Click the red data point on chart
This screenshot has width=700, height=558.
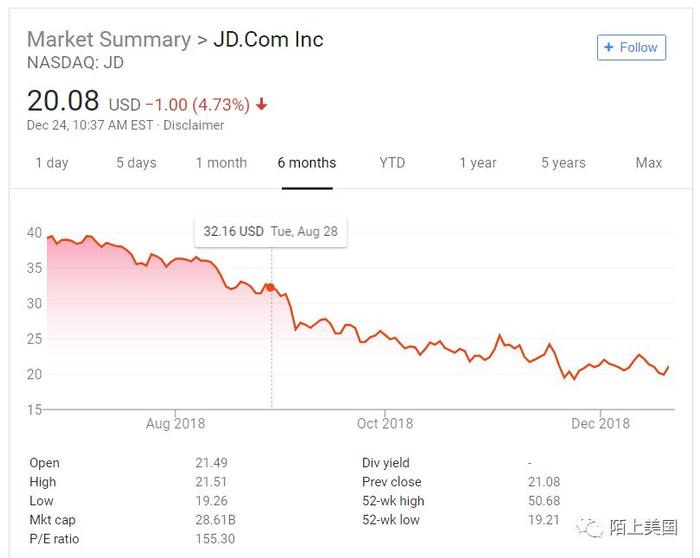pyautogui.click(x=270, y=287)
